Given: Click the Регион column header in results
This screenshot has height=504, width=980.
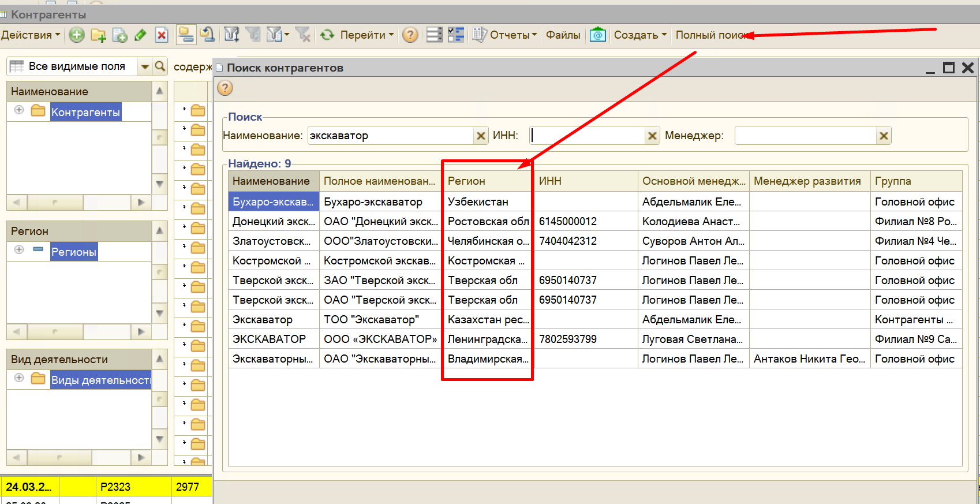Looking at the screenshot, I should click(x=488, y=181).
